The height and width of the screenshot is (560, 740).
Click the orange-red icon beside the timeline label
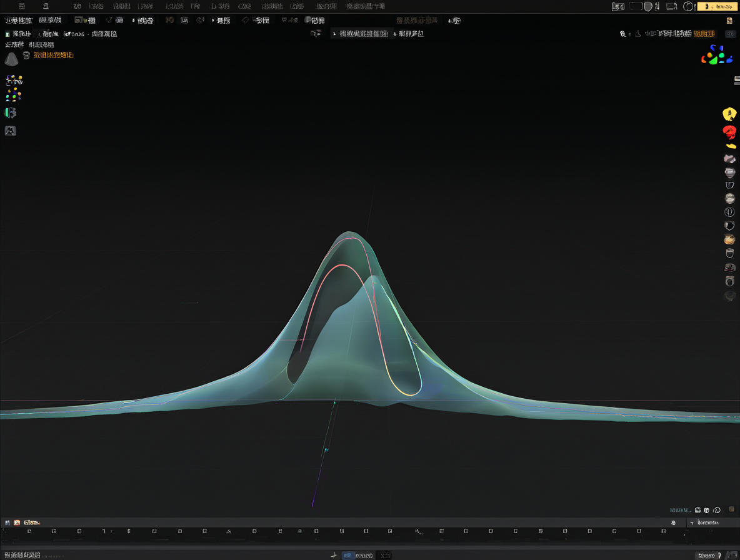click(17, 522)
